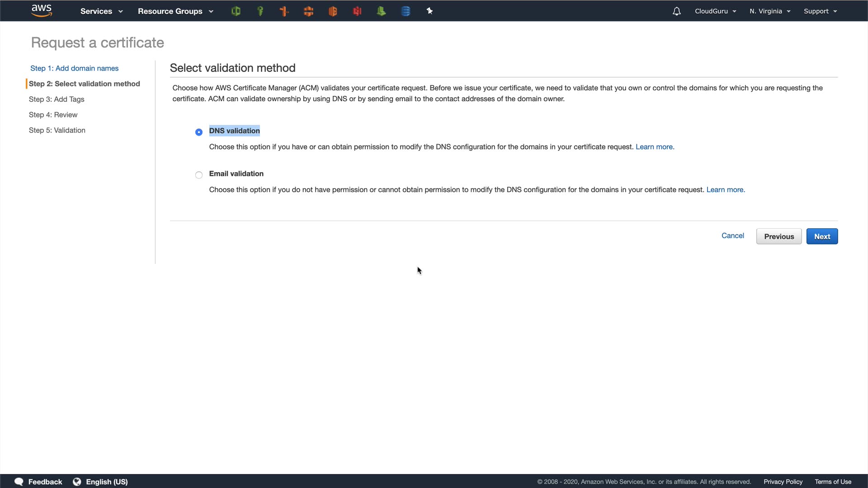Click the blue Next button

pos(822,236)
